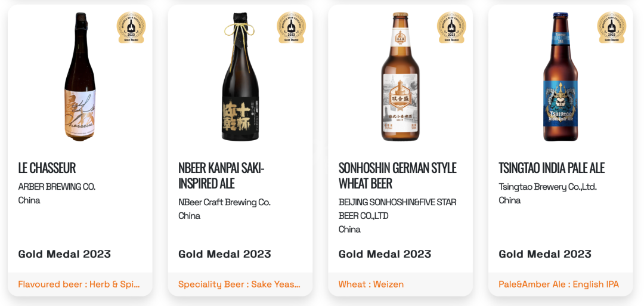Open the NBeer Kanpai black bottle image
This screenshot has width=644, height=306.
(x=240, y=76)
